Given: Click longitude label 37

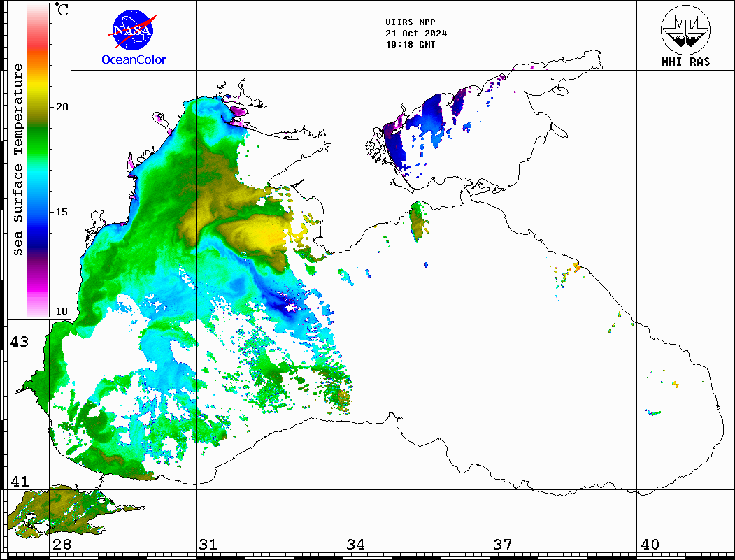Looking at the screenshot, I should [x=503, y=544].
